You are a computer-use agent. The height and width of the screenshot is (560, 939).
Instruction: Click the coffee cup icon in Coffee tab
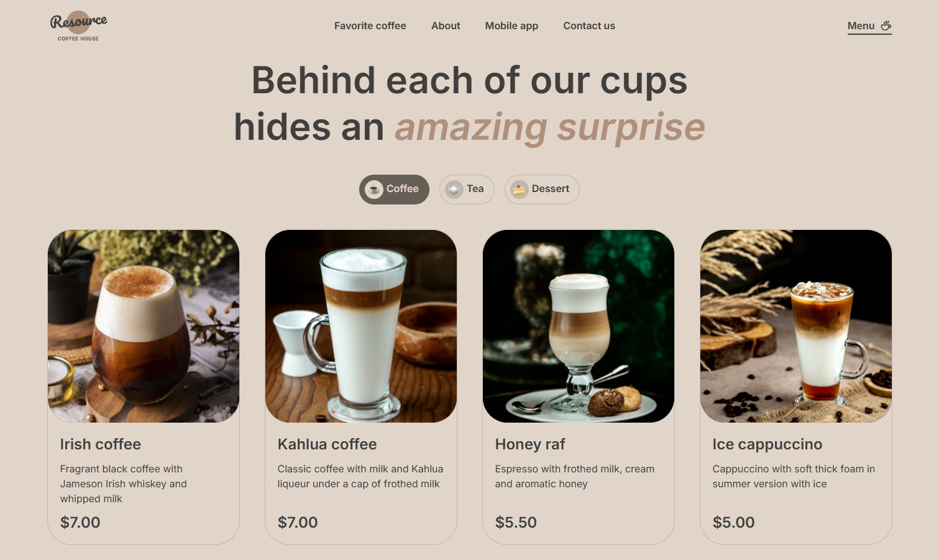click(374, 190)
